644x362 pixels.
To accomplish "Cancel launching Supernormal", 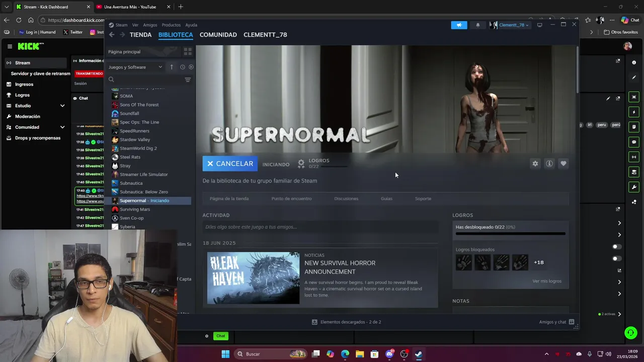I will coord(230,163).
